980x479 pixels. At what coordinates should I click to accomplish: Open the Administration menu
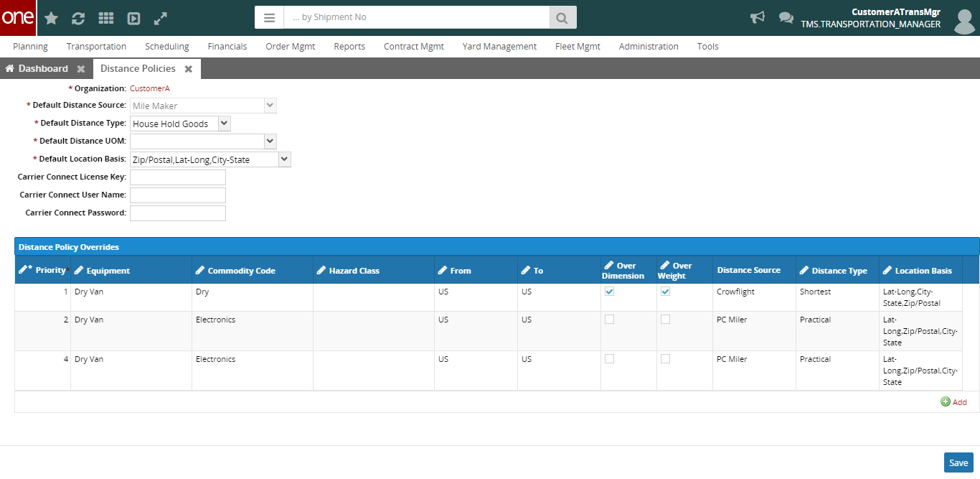click(649, 46)
